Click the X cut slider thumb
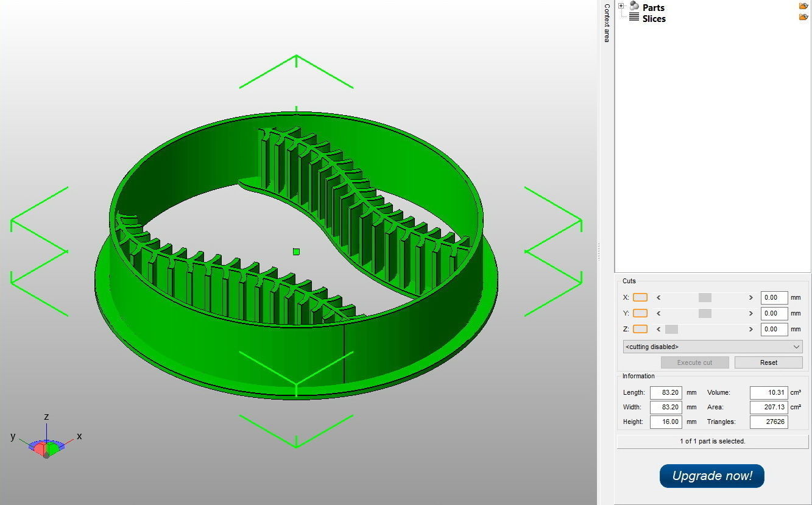 click(705, 297)
